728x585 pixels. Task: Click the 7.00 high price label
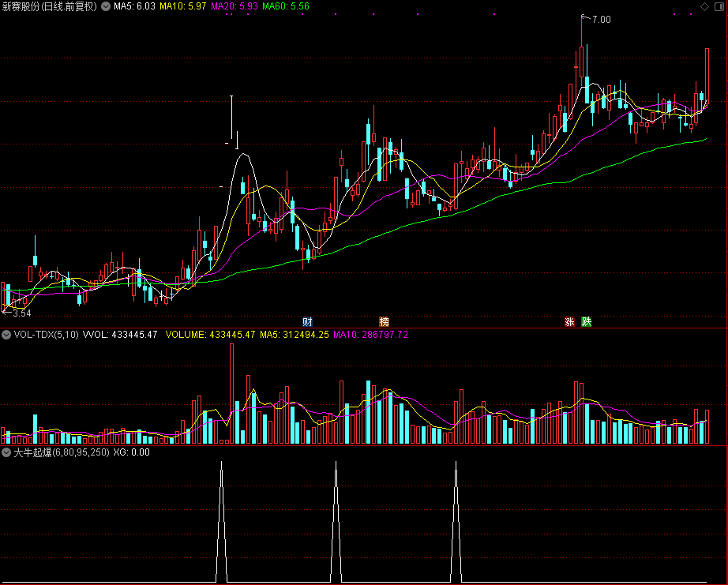[x=601, y=20]
